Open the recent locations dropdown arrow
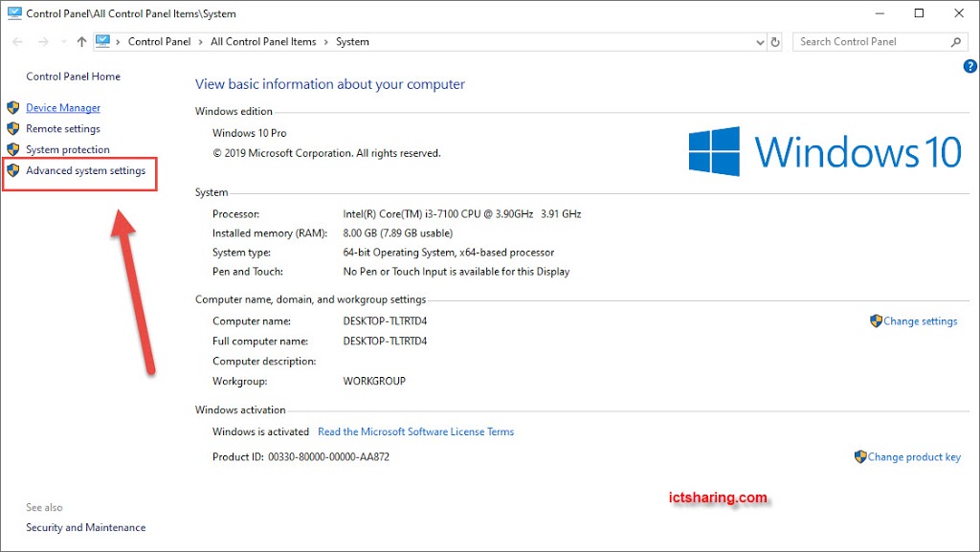980x552 pixels. [64, 42]
